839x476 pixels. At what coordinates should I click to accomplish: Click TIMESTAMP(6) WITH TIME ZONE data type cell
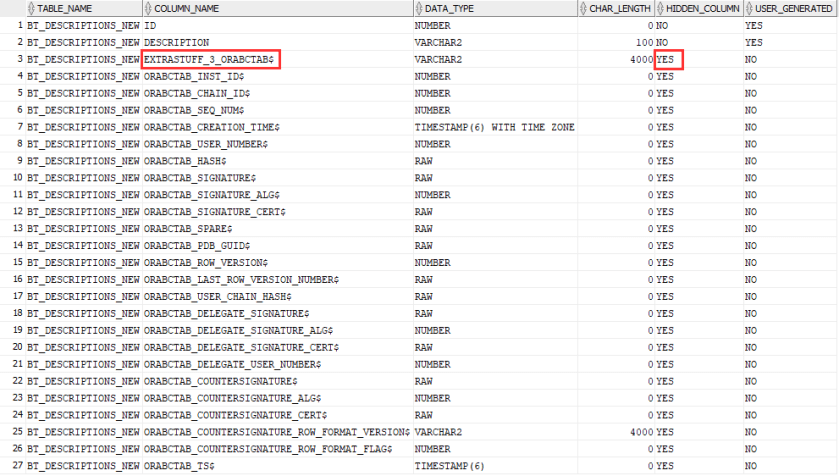[x=494, y=127]
